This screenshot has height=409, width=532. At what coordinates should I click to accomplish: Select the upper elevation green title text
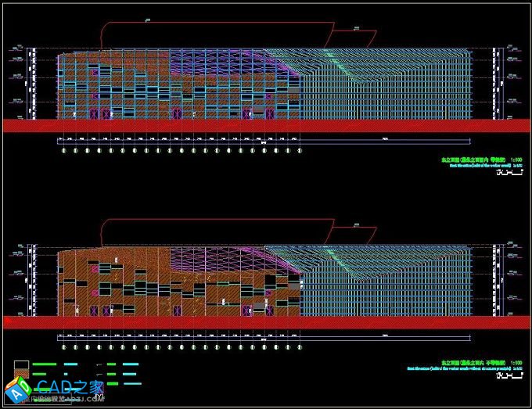coord(473,161)
